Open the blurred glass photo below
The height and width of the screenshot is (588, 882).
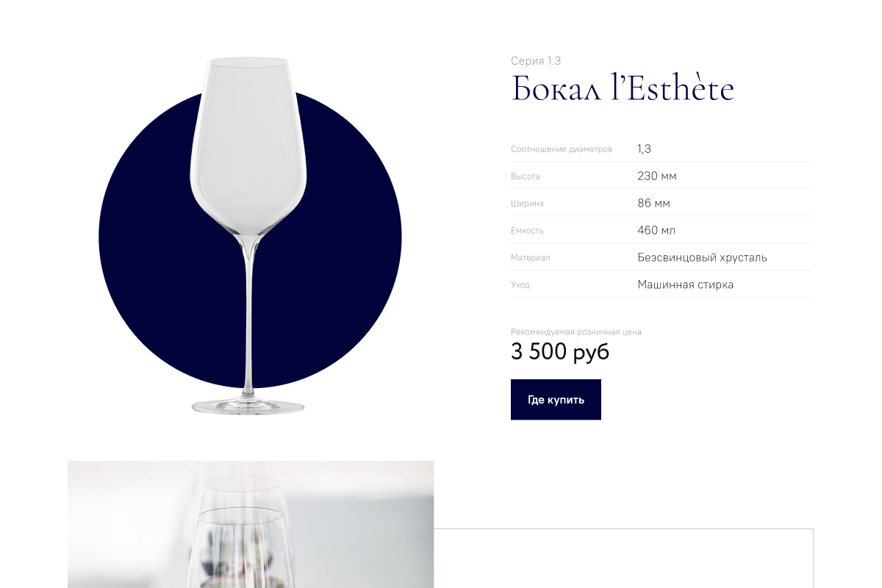251,524
